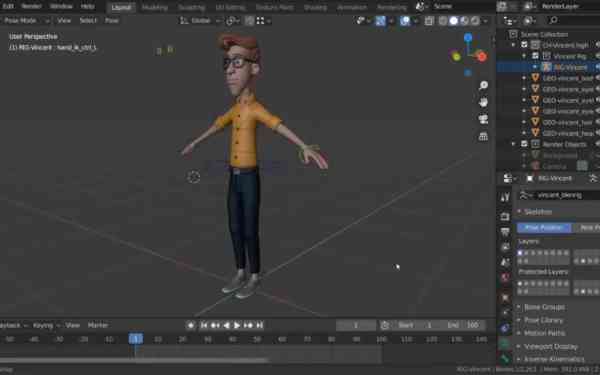
Task: Open the Render menu
Action: click(31, 6)
